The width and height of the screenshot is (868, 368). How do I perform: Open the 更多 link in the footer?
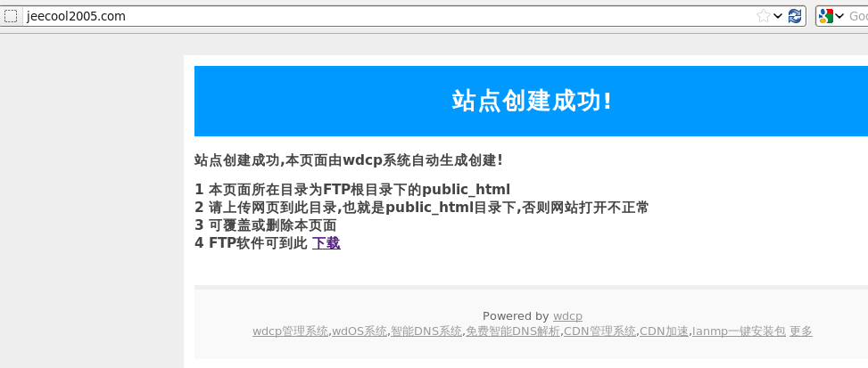click(801, 331)
